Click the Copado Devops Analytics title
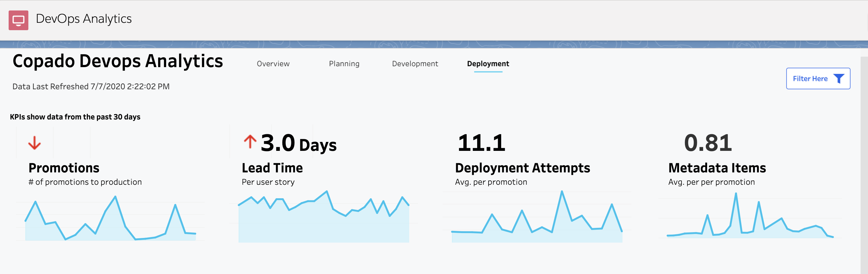The width and height of the screenshot is (868, 274). pyautogui.click(x=118, y=61)
